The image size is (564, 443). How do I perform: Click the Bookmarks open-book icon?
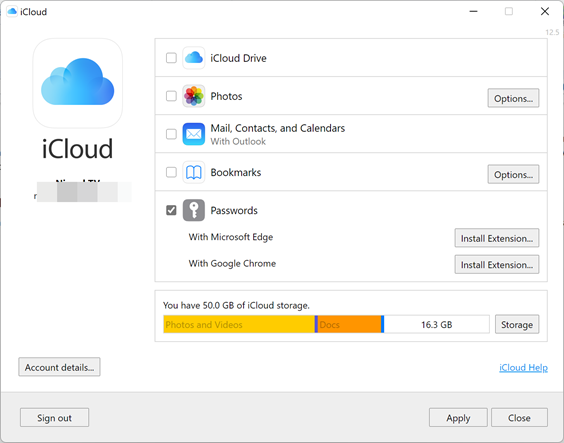[194, 172]
